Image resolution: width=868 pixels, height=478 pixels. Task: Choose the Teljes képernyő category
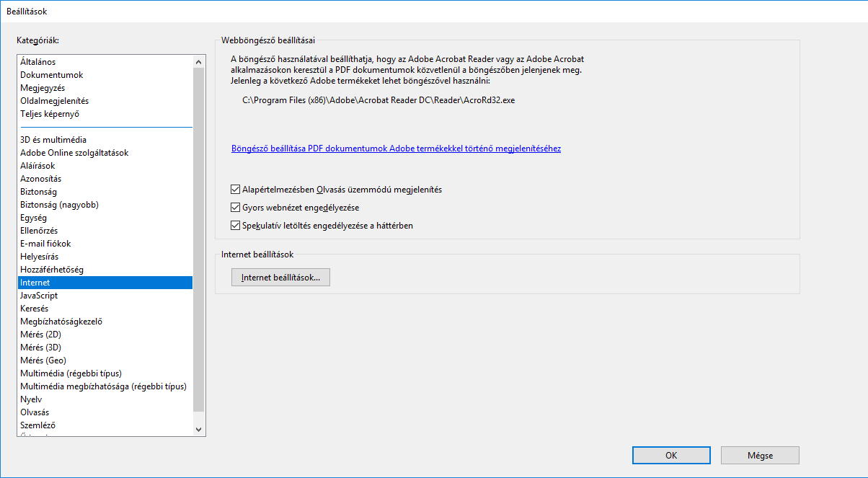(x=49, y=114)
